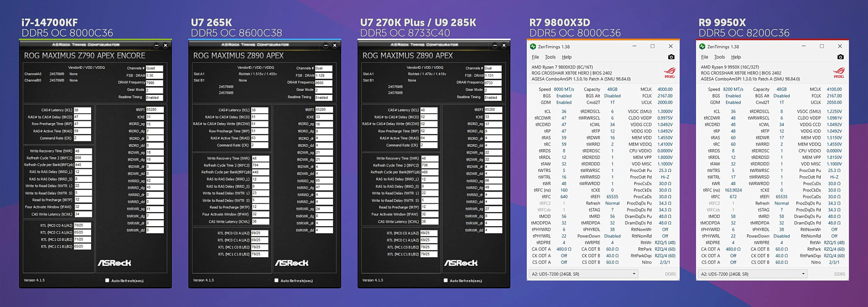Select the CAS# Latency (tCL) field showing 36 in the Z790 window
The image size is (868, 307).
click(x=82, y=110)
